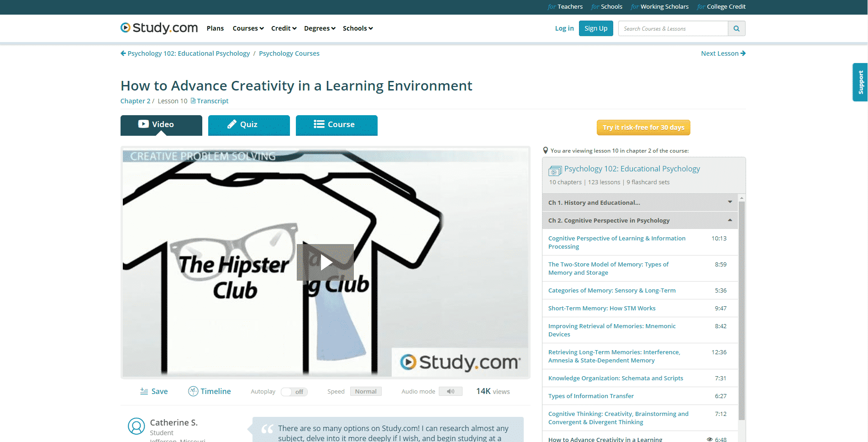Click the eye icon by current lesson
This screenshot has height=442, width=868.
pos(710,439)
